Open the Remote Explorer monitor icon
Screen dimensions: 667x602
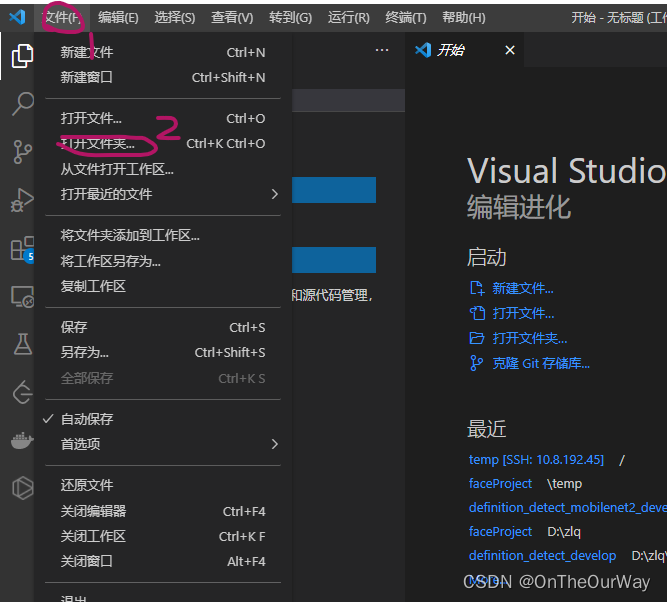[22, 297]
